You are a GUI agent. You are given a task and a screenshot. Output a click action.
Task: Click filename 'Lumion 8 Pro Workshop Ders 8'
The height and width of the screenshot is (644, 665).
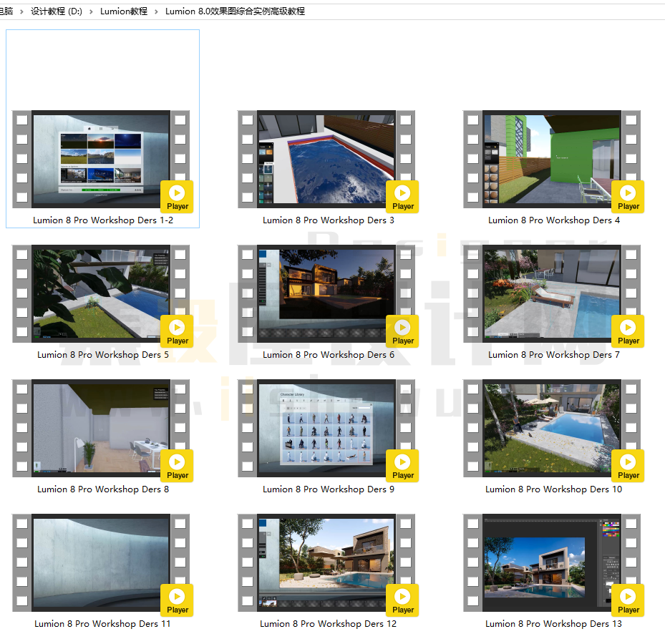[103, 489]
